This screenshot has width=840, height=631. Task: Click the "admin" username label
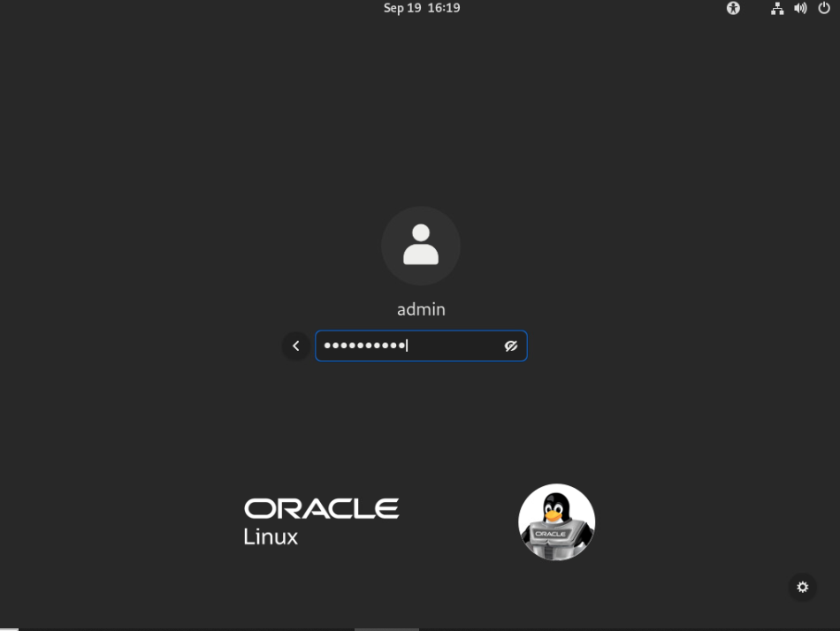(421, 309)
